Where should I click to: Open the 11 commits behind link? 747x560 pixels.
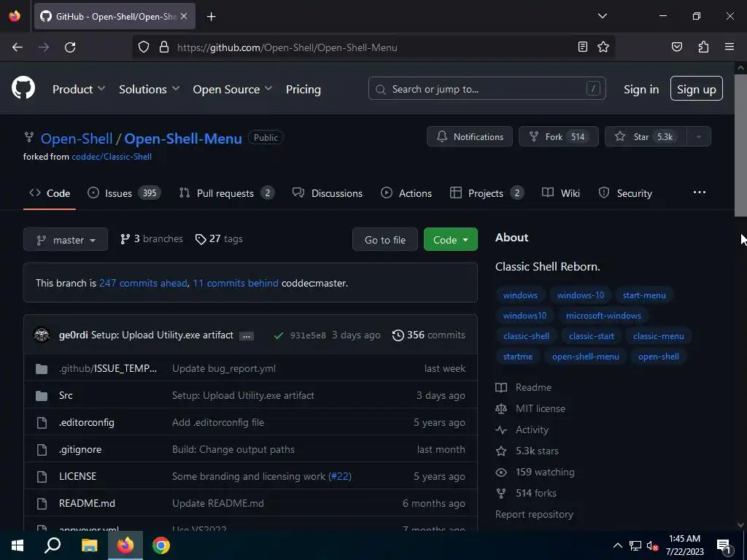coord(236,284)
